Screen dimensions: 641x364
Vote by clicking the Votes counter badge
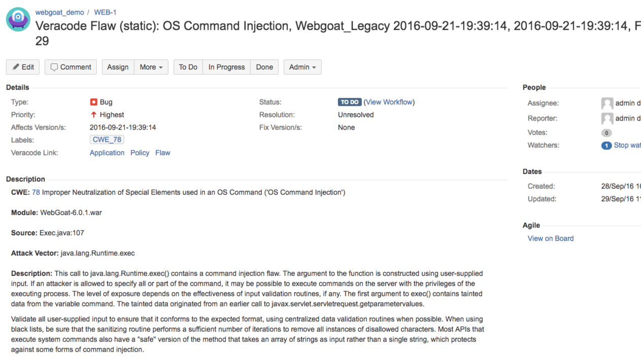tap(606, 132)
